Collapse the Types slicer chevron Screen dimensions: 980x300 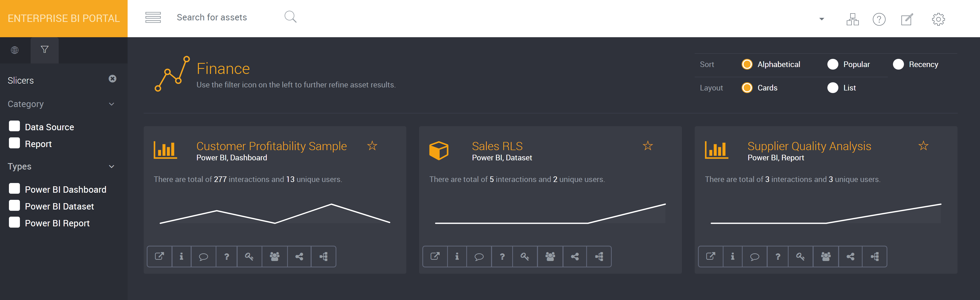[x=112, y=166]
